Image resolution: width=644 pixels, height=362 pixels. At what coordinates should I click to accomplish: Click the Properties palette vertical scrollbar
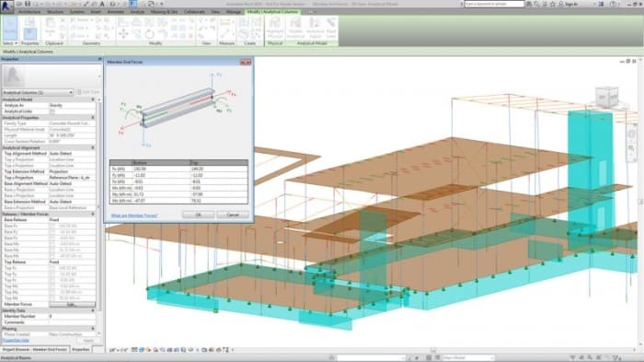98,205
